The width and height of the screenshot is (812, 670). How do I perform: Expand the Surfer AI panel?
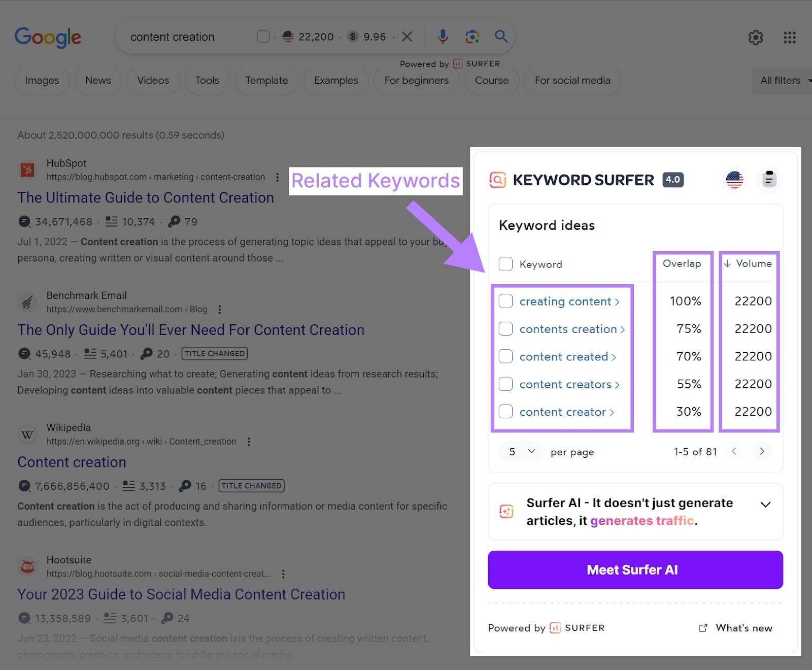click(x=765, y=504)
